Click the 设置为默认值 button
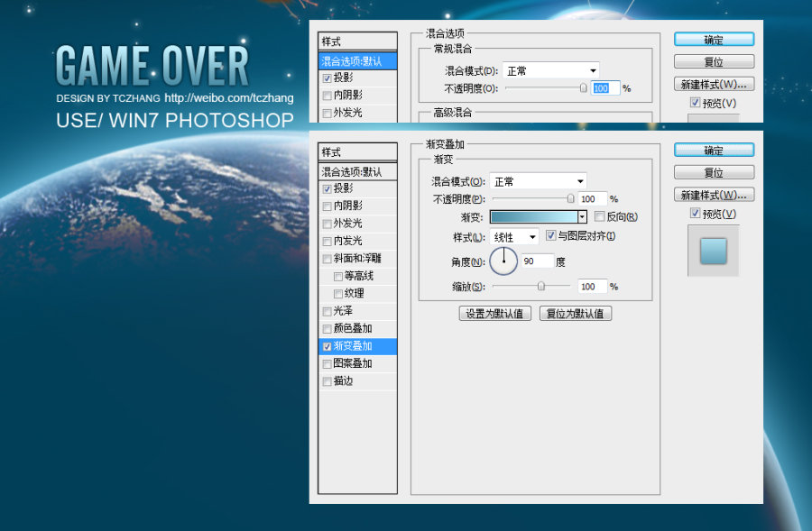Screen dimensions: 812x531 pyautogui.click(x=495, y=313)
